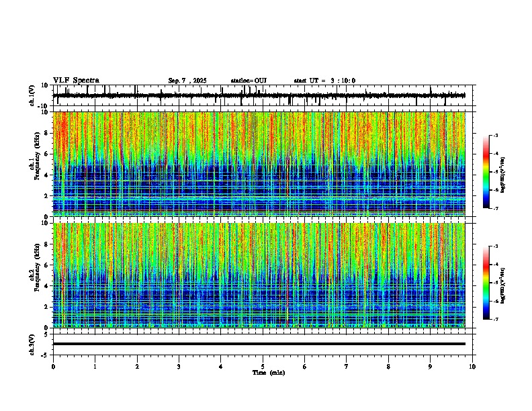Click the "ch.3(V)" axis label
The height and width of the screenshot is (411, 532).
(x=32, y=345)
